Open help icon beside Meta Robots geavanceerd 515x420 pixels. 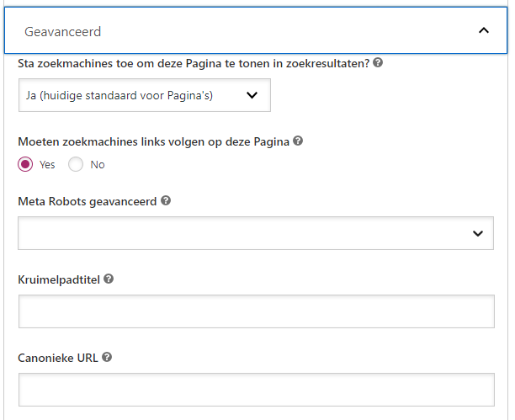click(x=166, y=201)
